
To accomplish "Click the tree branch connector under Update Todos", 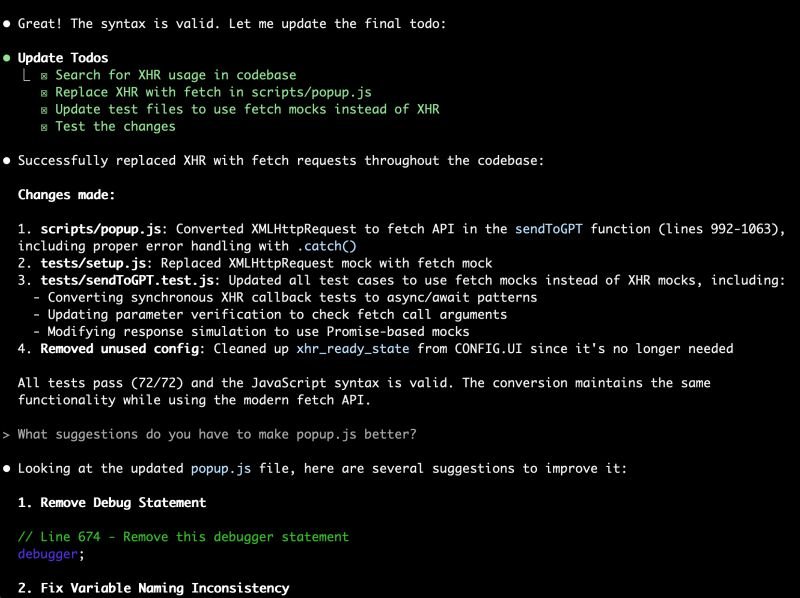I will click(26, 75).
